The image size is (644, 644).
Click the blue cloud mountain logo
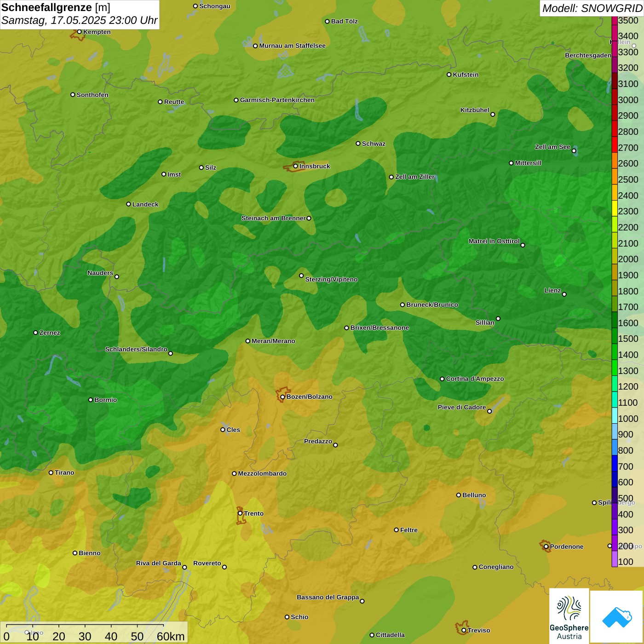tap(616, 617)
